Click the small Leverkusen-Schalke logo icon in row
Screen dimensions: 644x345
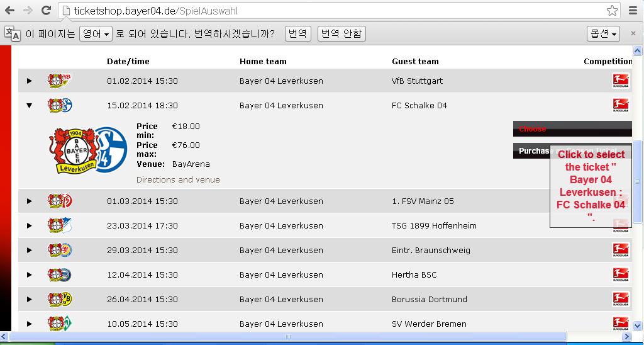click(60, 105)
